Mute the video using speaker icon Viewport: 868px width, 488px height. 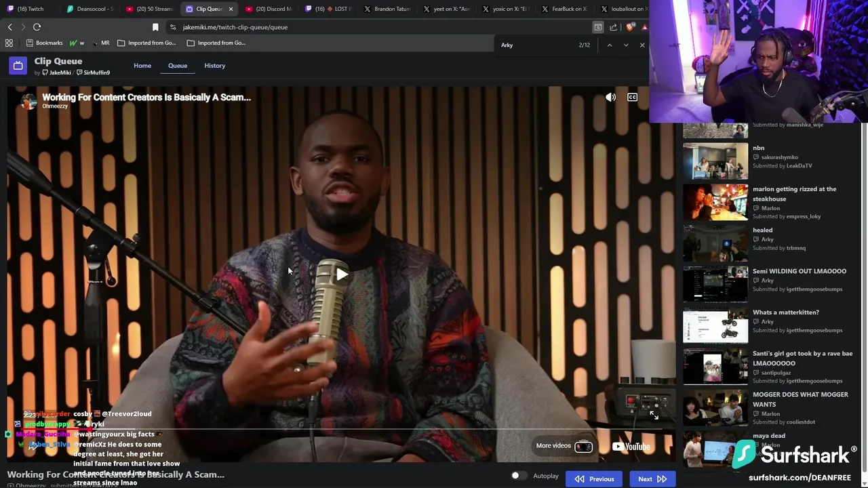click(x=610, y=97)
